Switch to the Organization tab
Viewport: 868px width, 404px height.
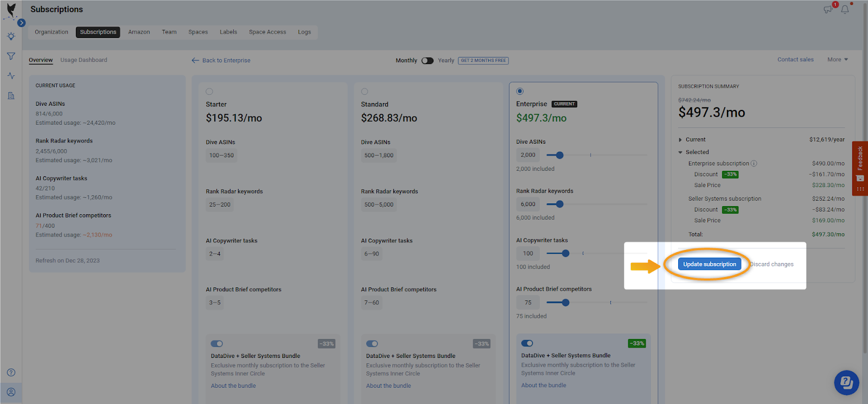(x=52, y=32)
